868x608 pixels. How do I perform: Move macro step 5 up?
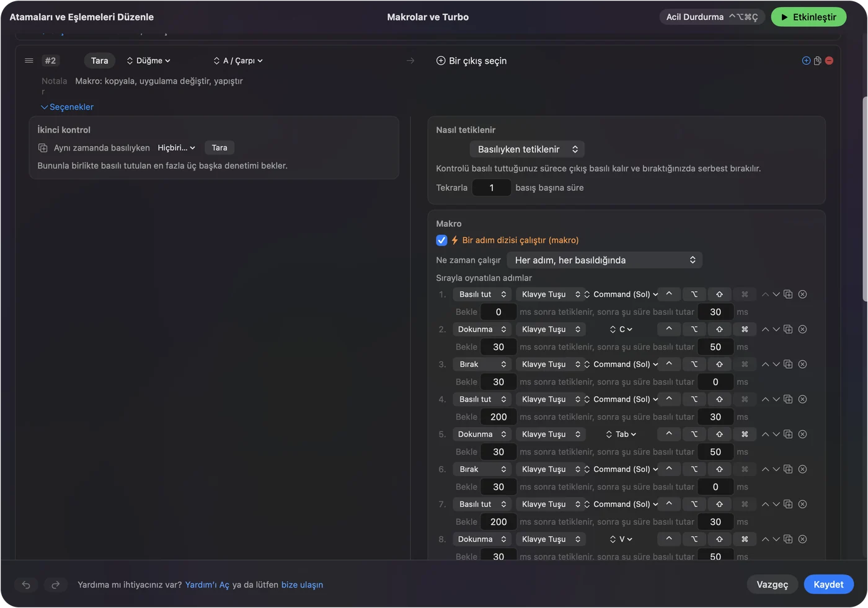tap(765, 434)
